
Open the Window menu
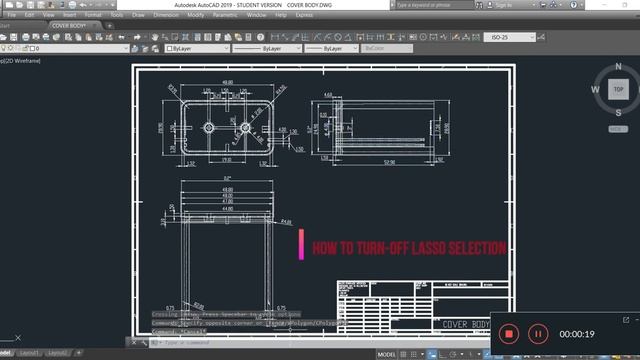(x=256, y=15)
